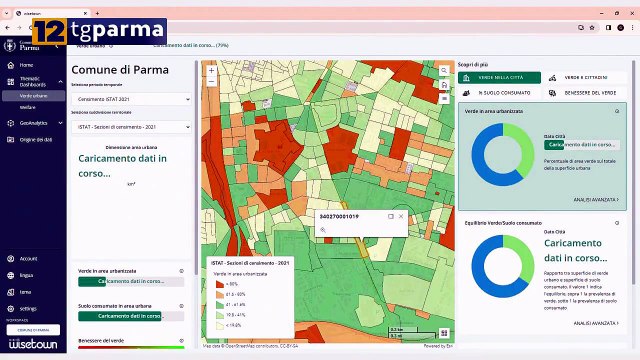Image resolution: width=640 pixels, height=360 pixels.
Task: Open the Censimento ISTAT 2021 period dropdown
Action: point(131,99)
